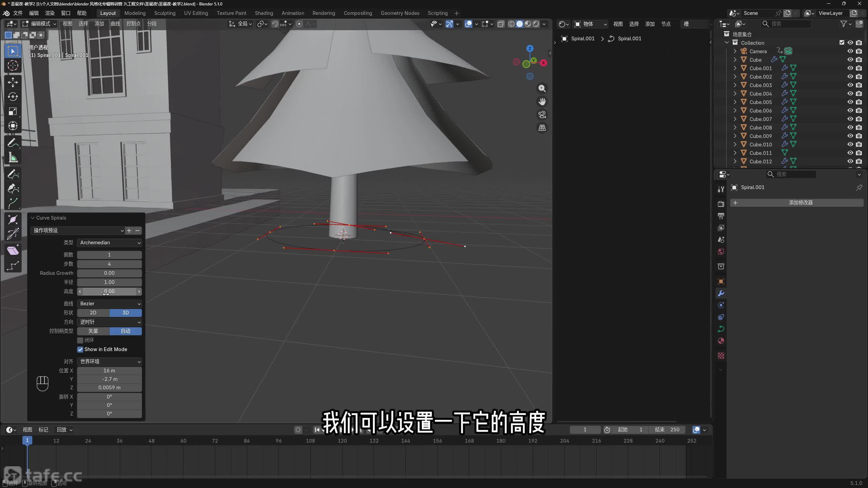Open the 对齐 世界环境 dropdown
Image resolution: width=868 pixels, height=488 pixels.
click(109, 362)
